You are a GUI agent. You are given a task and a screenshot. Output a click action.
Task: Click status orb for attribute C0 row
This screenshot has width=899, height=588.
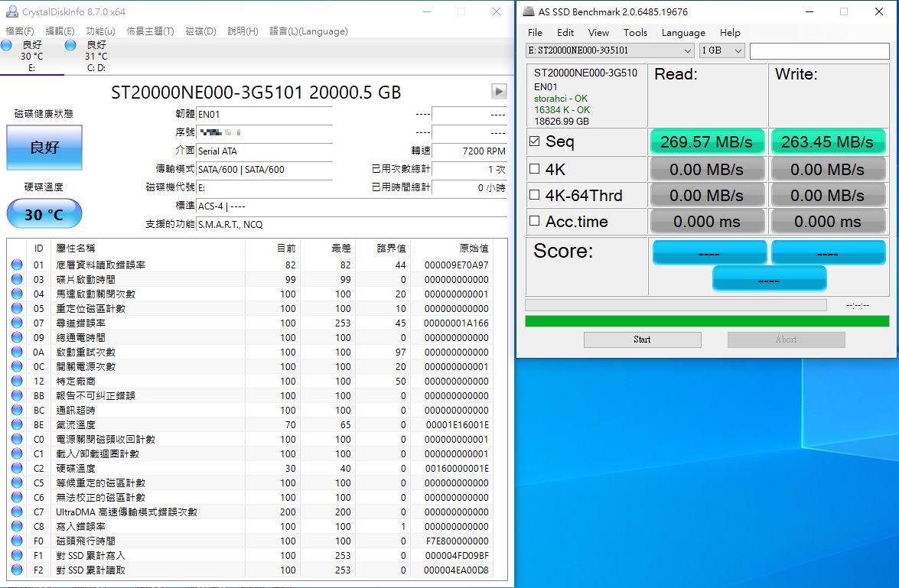click(17, 439)
